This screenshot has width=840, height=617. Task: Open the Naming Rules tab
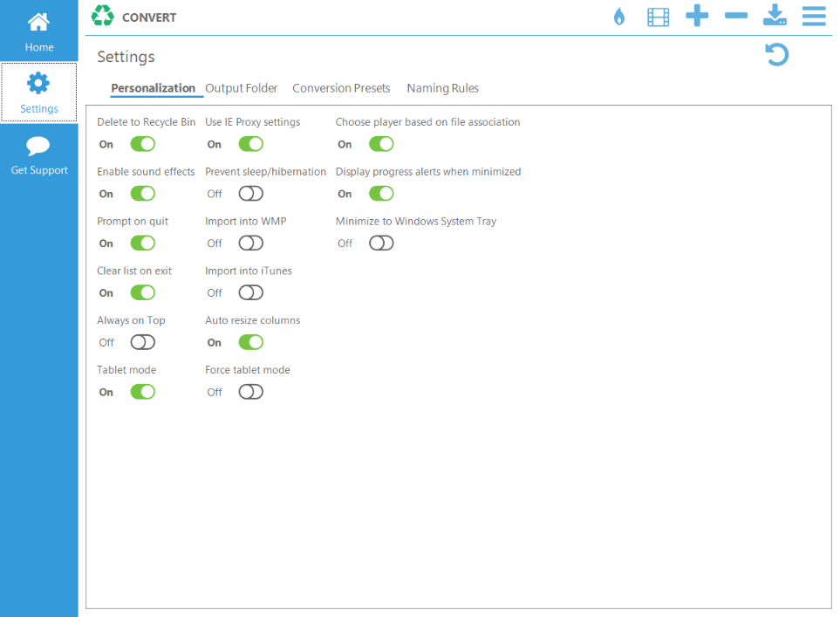(442, 88)
